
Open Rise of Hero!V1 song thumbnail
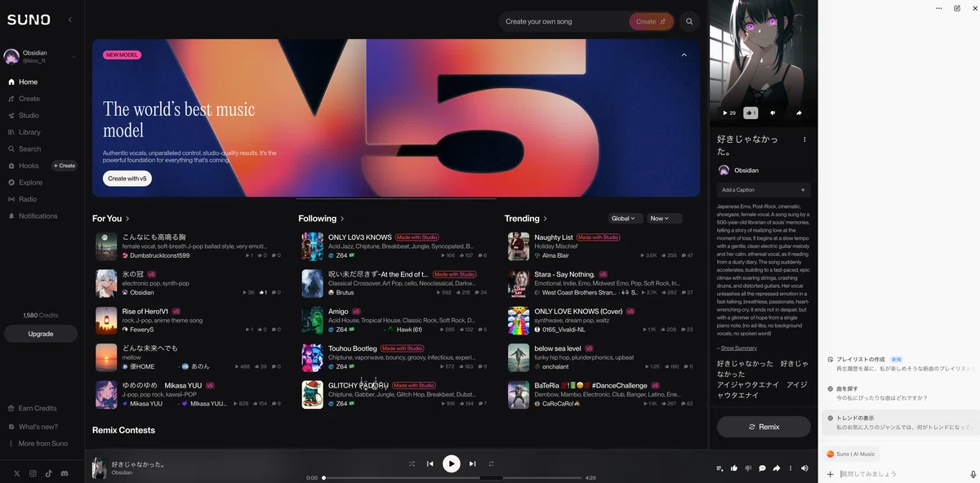[x=106, y=321]
